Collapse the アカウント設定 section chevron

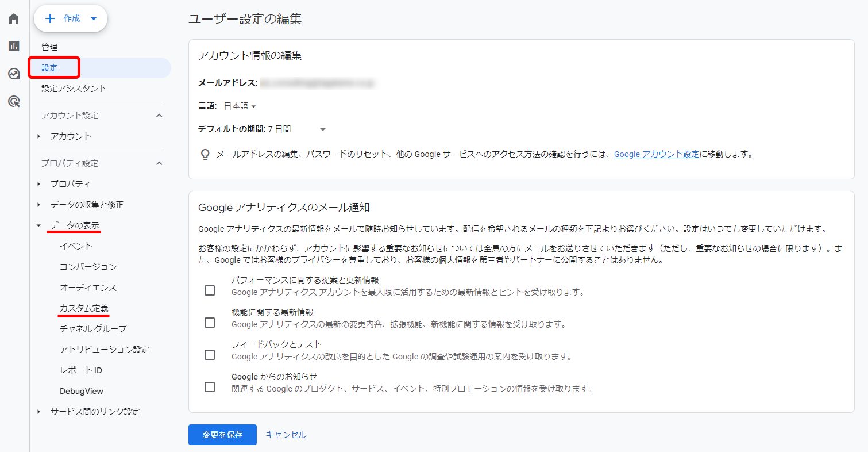(x=159, y=116)
